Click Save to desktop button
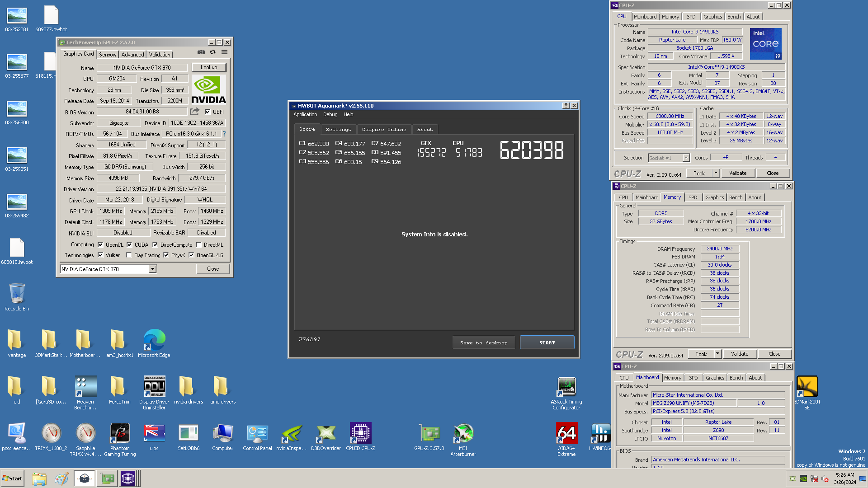 (484, 343)
